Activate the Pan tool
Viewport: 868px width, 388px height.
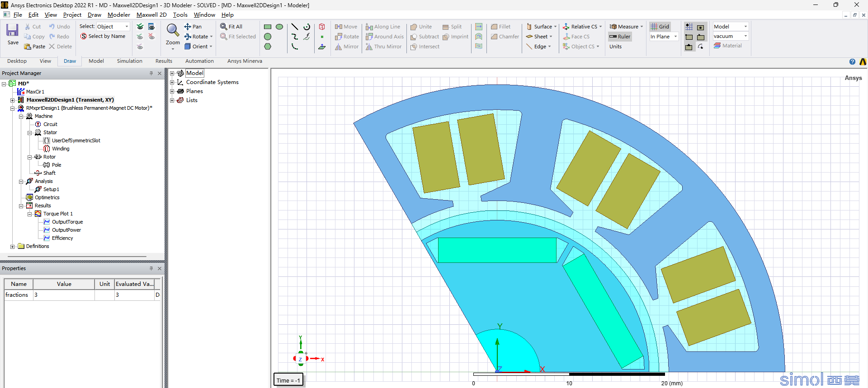point(193,27)
